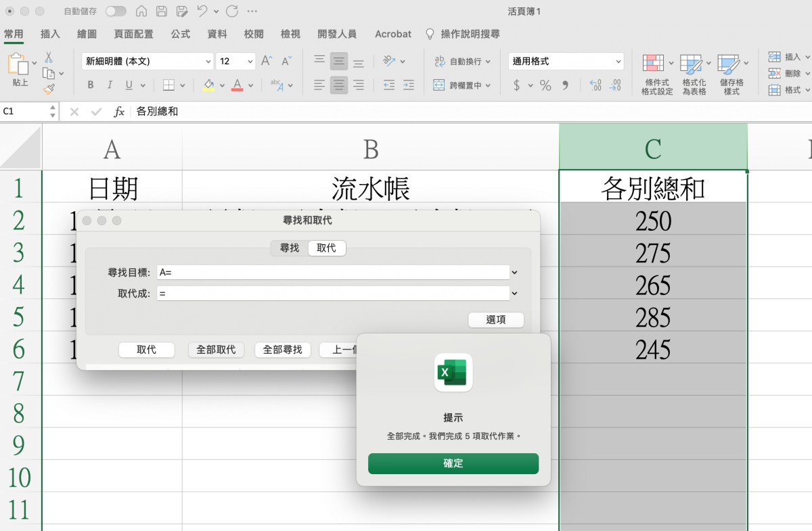Open the 公式 ribbon tab

pos(180,34)
